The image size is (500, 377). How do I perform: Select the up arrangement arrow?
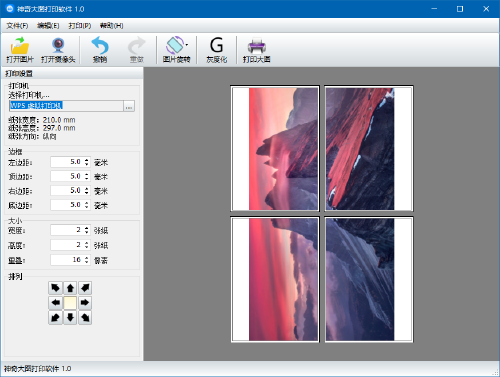pos(70,288)
